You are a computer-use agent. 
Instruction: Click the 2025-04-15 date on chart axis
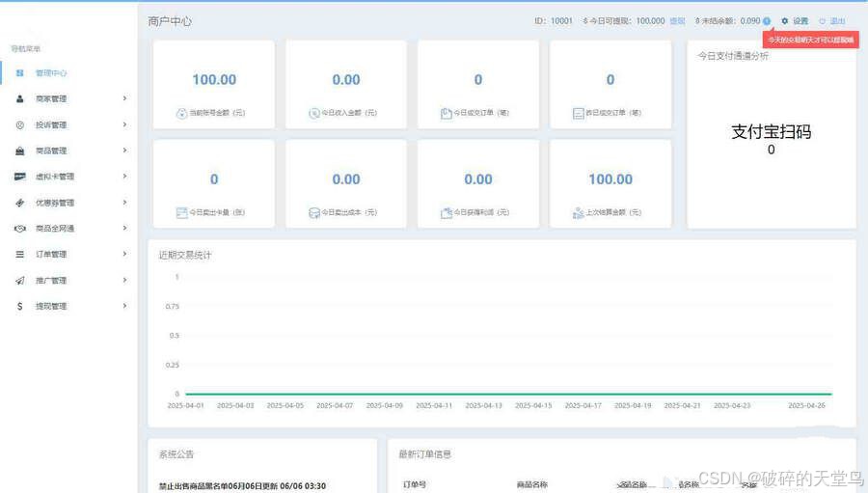pyautogui.click(x=533, y=405)
